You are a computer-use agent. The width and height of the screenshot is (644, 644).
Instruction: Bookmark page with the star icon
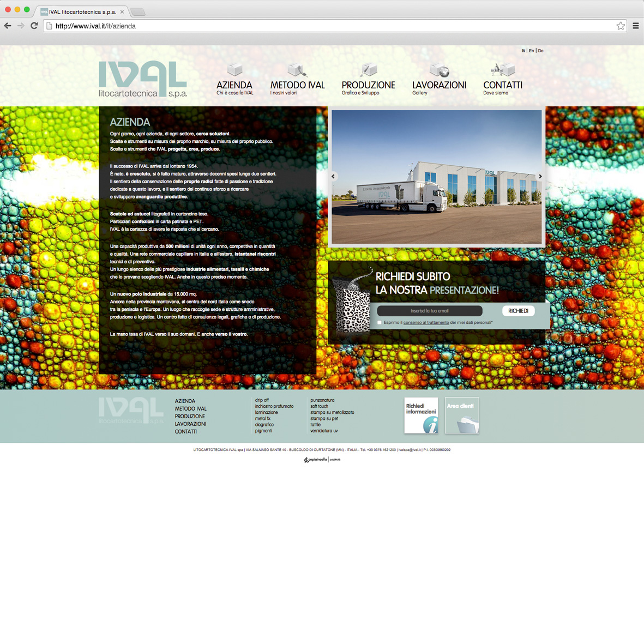620,26
